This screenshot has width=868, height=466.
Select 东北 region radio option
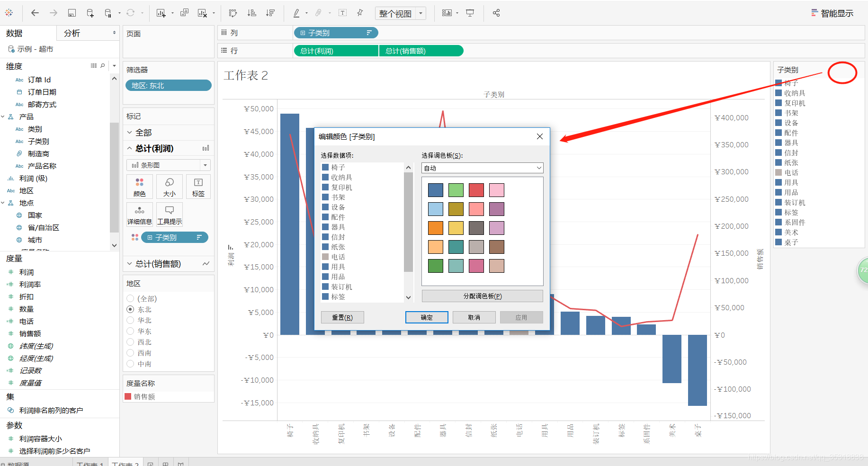coord(130,309)
